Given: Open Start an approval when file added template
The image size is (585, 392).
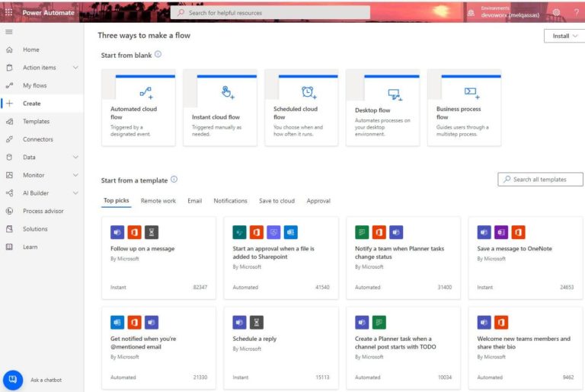Looking at the screenshot, I should tap(281, 258).
